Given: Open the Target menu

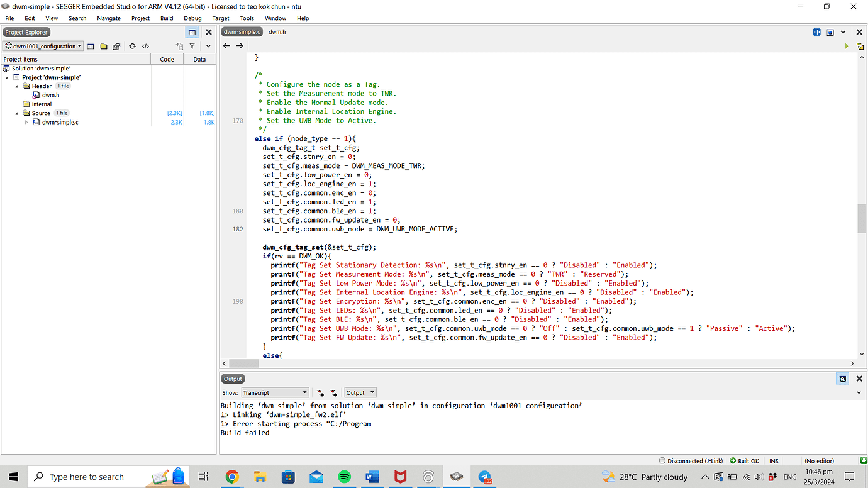Looking at the screenshot, I should (x=221, y=18).
